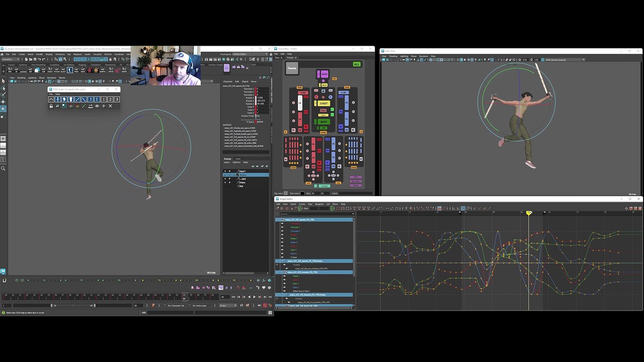Choose the Paint Selection tool in Maya
The width and height of the screenshot is (644, 362).
pyautogui.click(x=3, y=95)
